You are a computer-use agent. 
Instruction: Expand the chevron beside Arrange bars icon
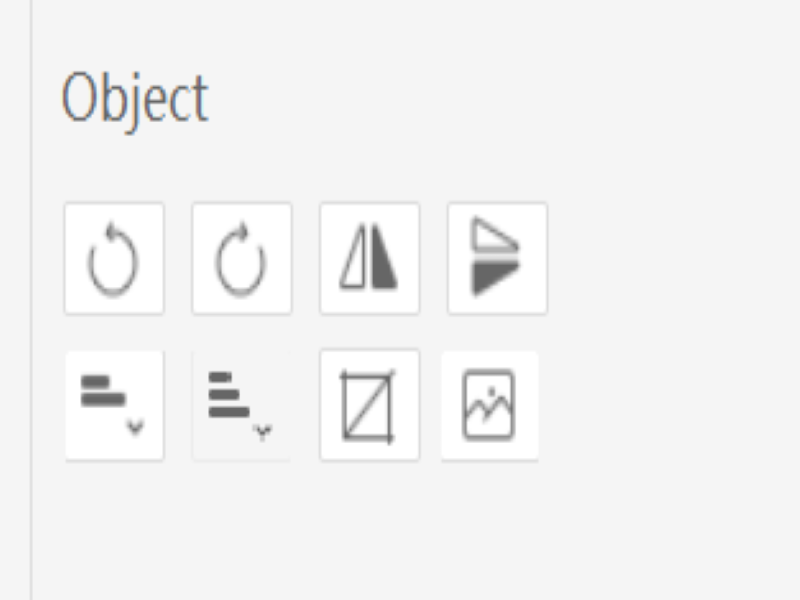[263, 432]
